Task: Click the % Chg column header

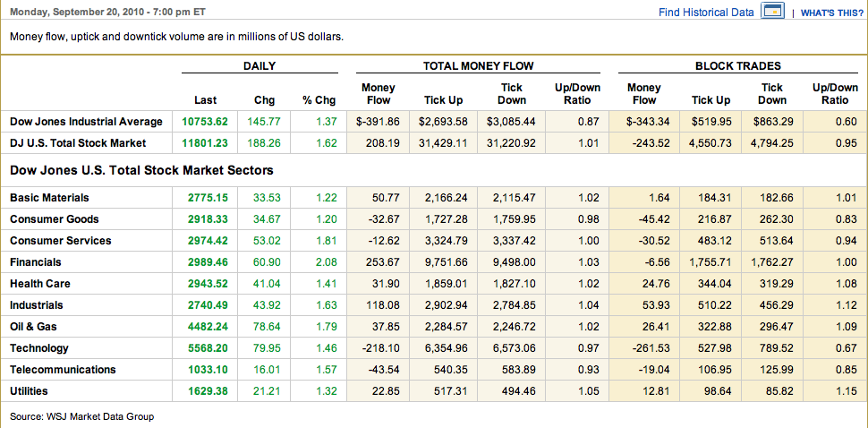Action: pos(319,100)
